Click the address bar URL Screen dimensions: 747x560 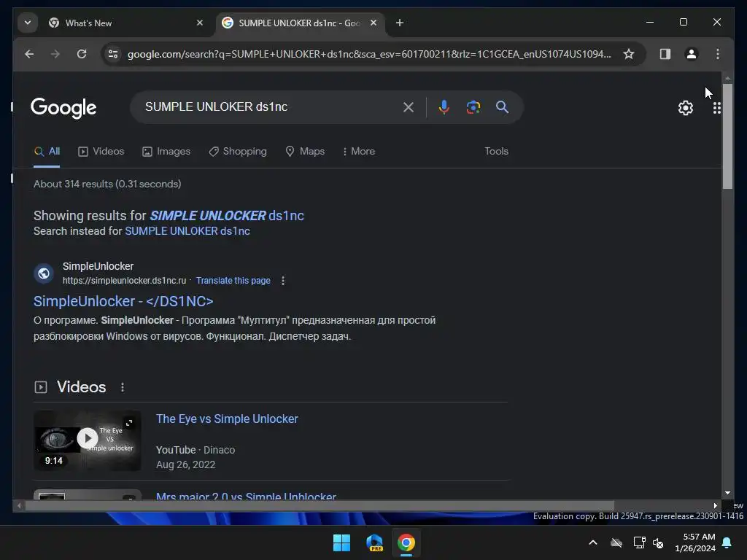click(x=369, y=54)
